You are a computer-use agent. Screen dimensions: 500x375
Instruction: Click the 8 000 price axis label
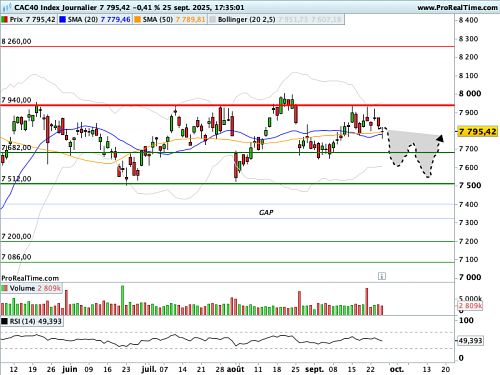pyautogui.click(x=470, y=94)
